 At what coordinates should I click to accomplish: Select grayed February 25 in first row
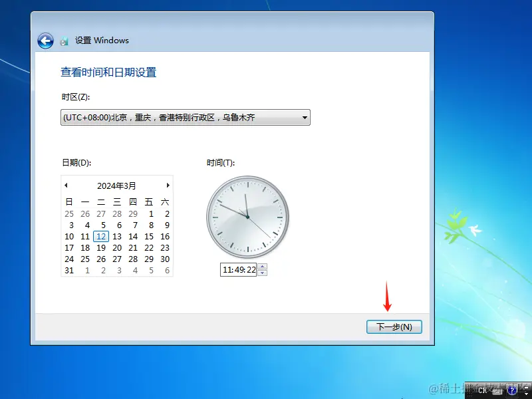coord(69,214)
